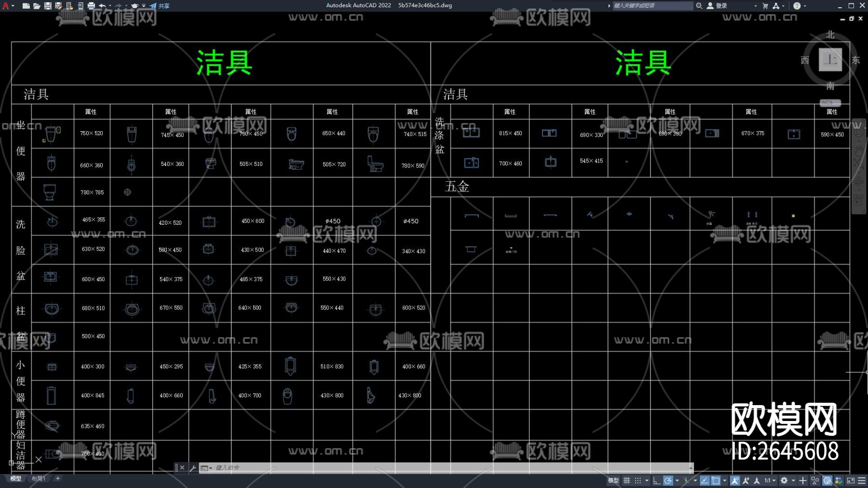This screenshot has width=868, height=488.
Task: Click the Save icon in Quick Access toolbar
Action: tap(48, 6)
